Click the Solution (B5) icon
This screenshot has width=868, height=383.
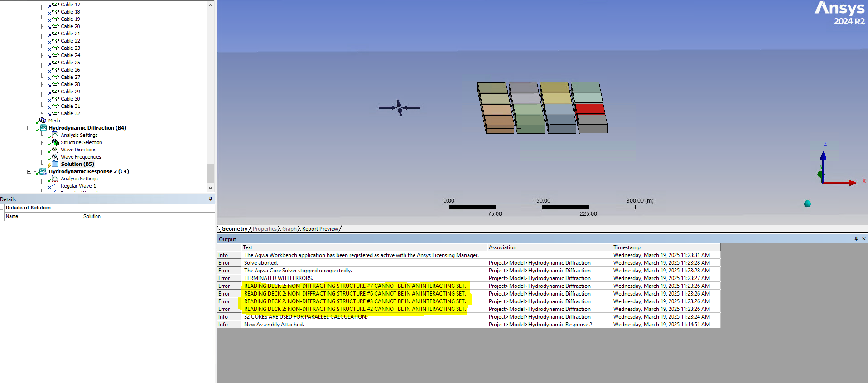55,164
